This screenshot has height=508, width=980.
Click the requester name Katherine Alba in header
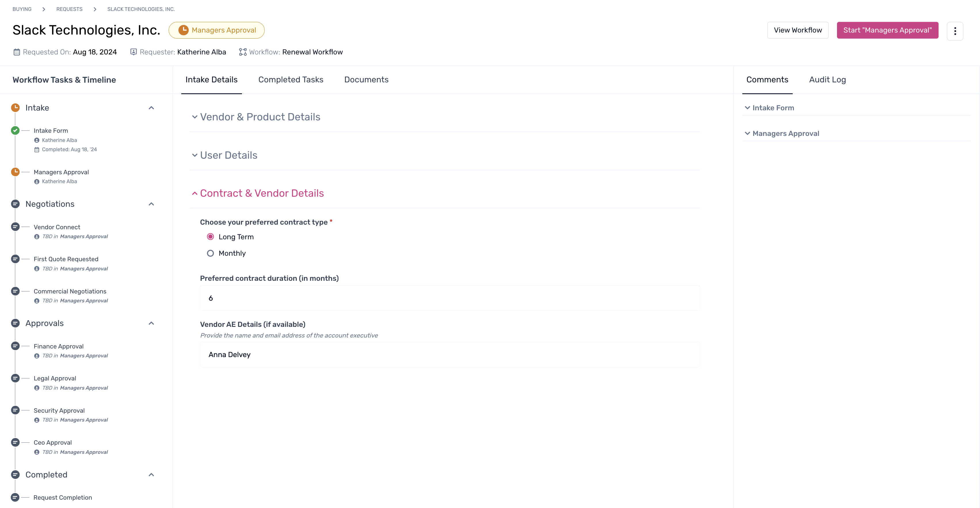202,52
